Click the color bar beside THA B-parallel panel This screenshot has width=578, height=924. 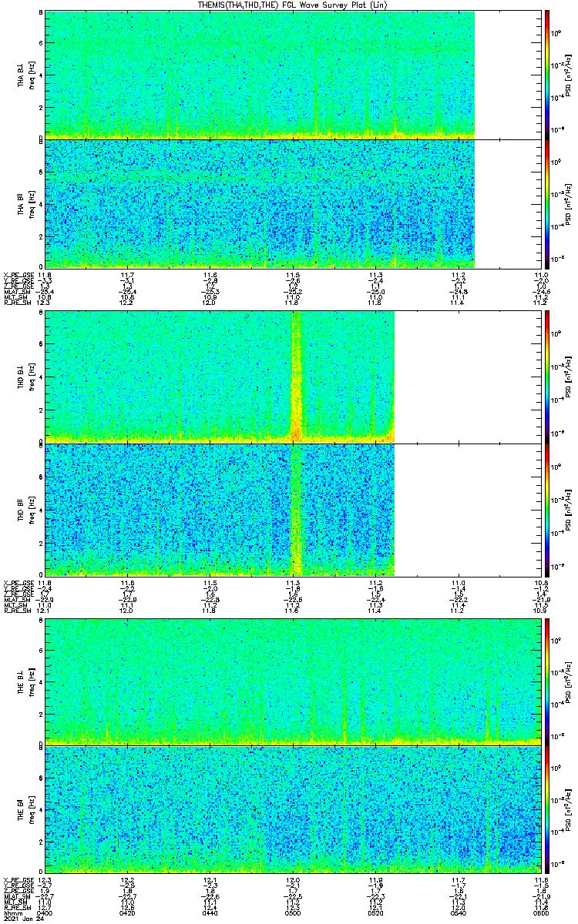tap(547, 204)
